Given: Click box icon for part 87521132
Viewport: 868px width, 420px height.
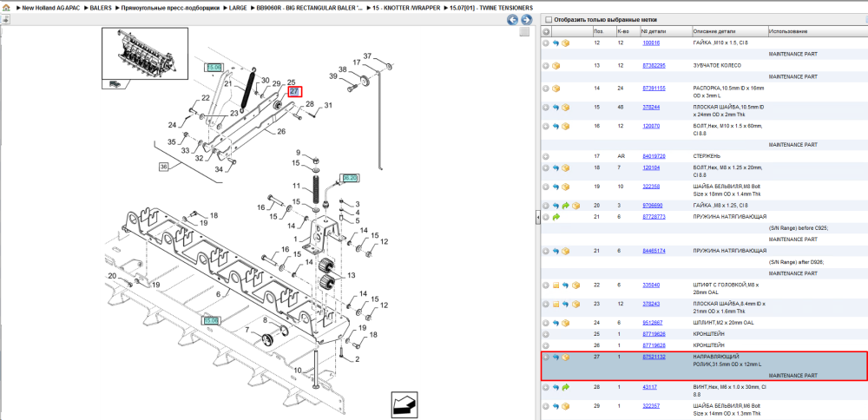Looking at the screenshot, I should click(x=566, y=357).
